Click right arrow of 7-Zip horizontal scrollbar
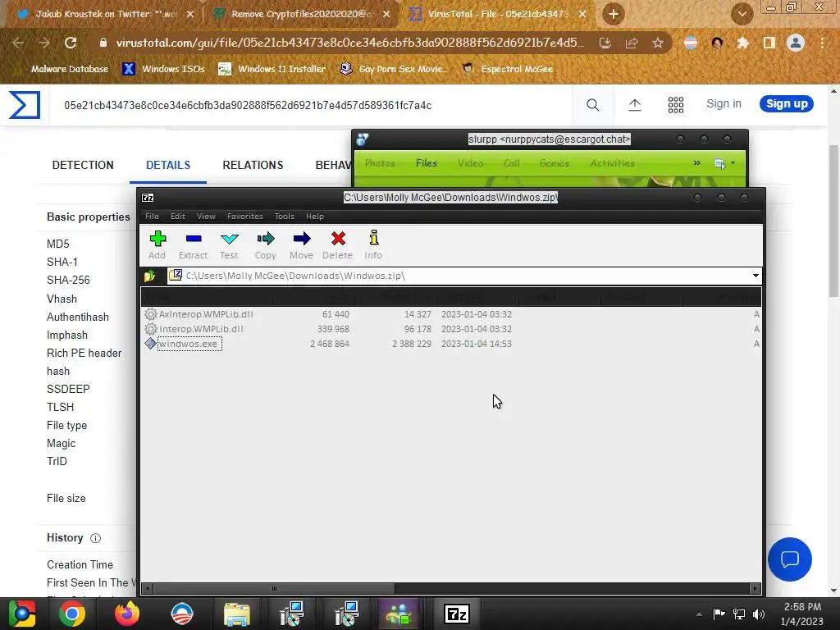 756,588
